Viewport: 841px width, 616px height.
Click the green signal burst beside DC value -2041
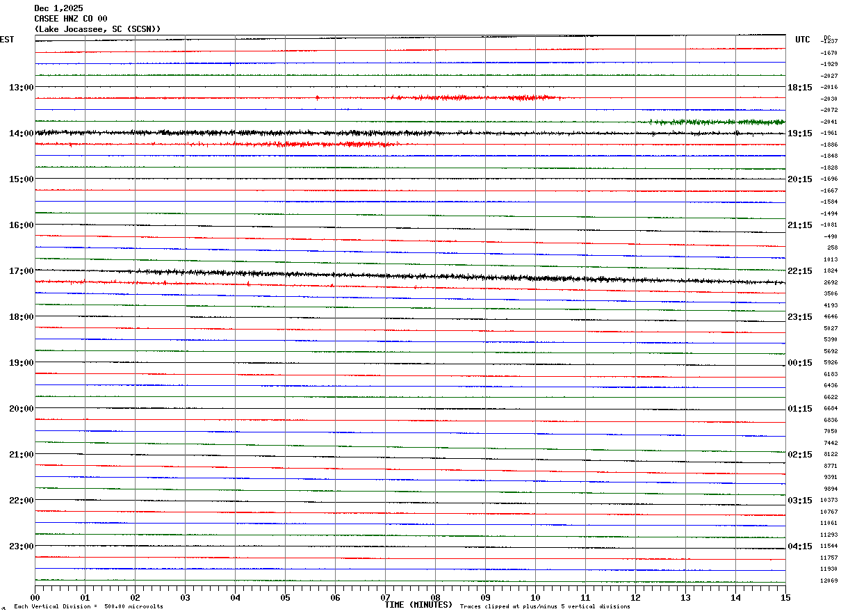(716, 122)
